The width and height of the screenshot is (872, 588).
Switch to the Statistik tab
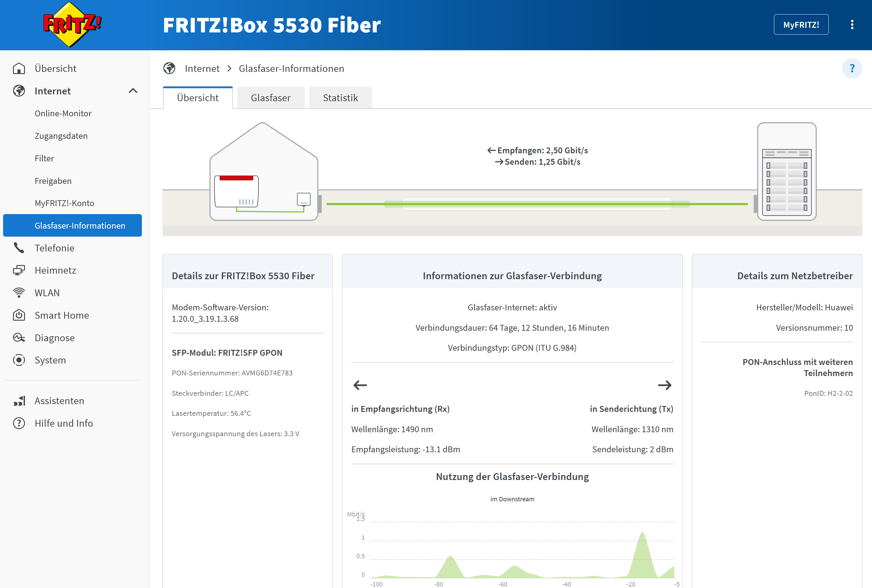[x=341, y=98]
